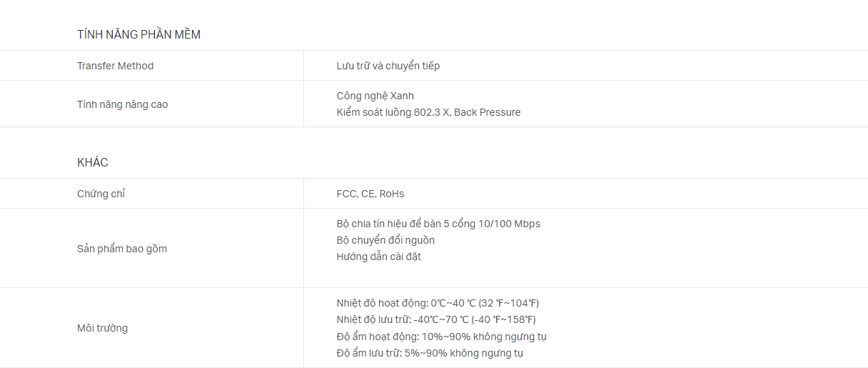Select the Transfer Method label
Viewport: 868px width, 368px height.
click(115, 66)
